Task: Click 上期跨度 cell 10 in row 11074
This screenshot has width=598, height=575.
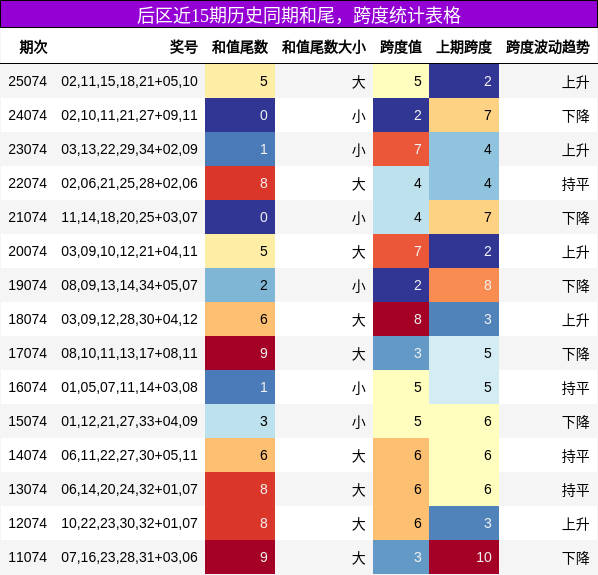Action: (464, 557)
